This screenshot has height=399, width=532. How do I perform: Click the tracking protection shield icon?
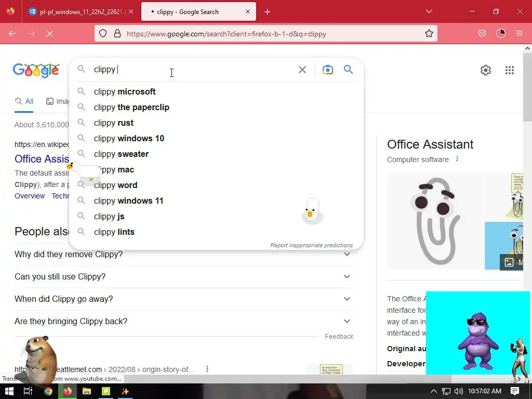(103, 34)
